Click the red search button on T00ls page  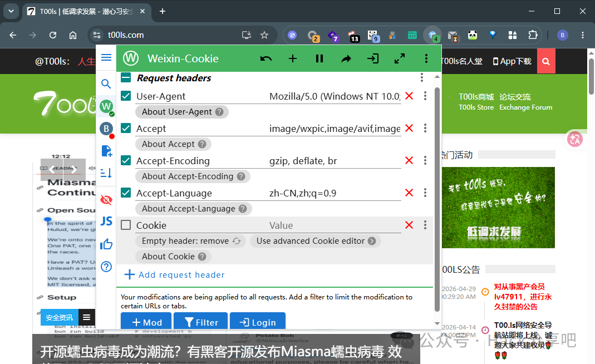(x=546, y=61)
